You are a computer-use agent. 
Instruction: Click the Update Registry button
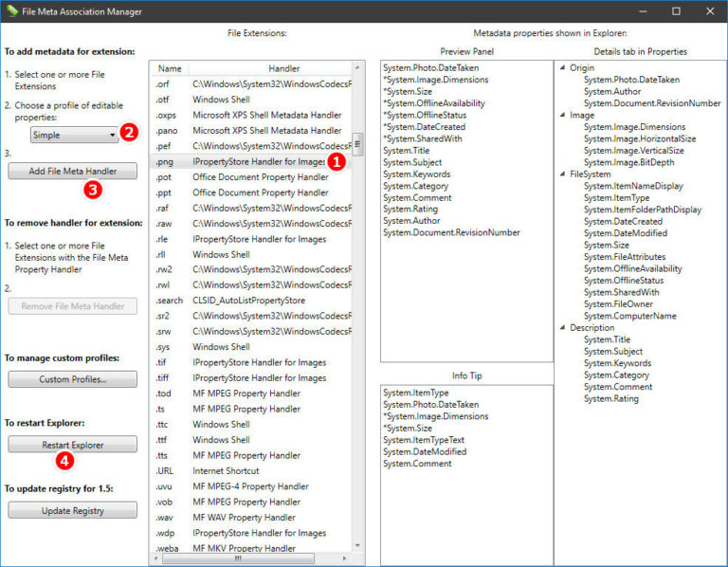pyautogui.click(x=72, y=510)
